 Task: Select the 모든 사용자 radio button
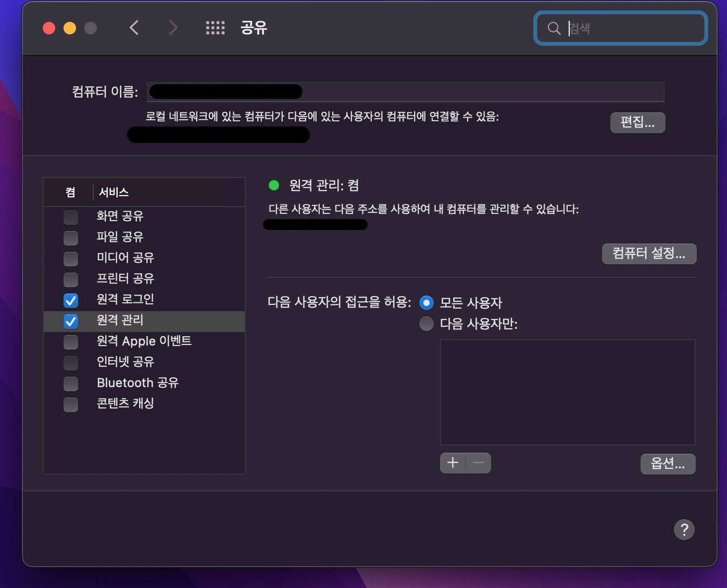pyautogui.click(x=427, y=302)
